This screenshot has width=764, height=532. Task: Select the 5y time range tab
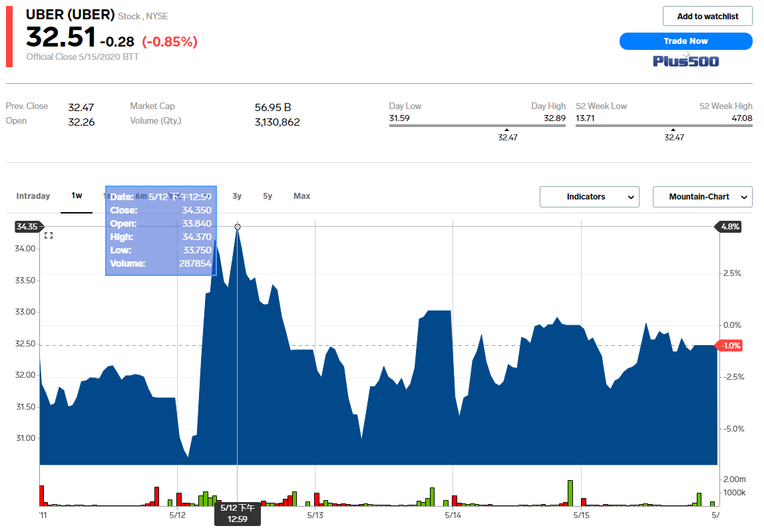[268, 196]
